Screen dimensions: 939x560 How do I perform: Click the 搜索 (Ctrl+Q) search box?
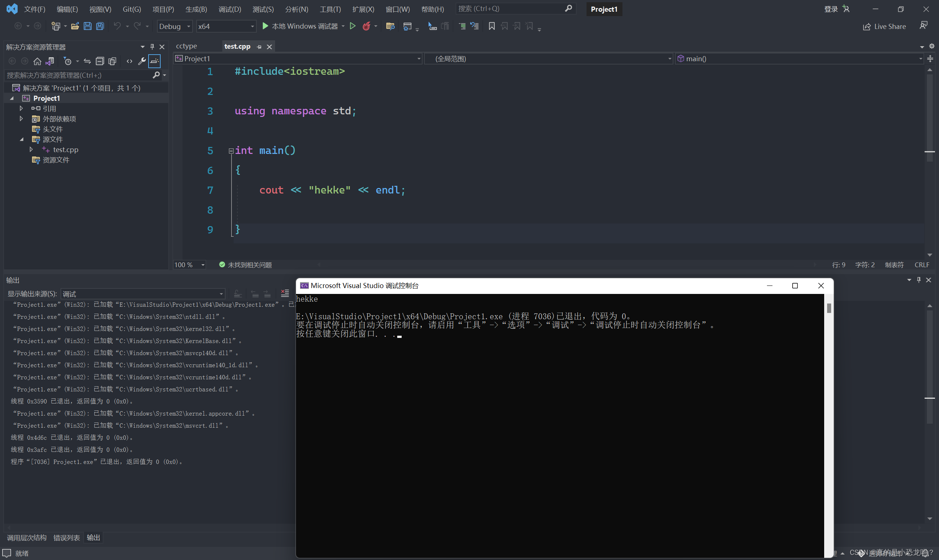click(x=510, y=9)
